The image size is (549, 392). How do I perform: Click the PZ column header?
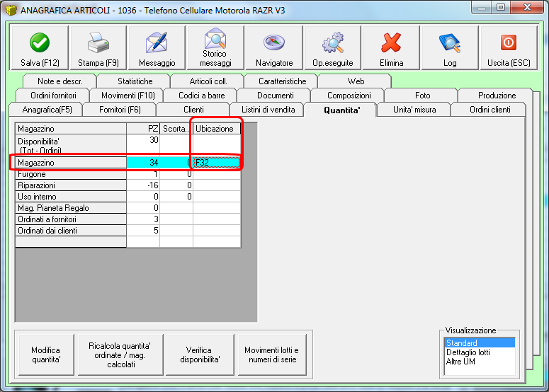(143, 129)
